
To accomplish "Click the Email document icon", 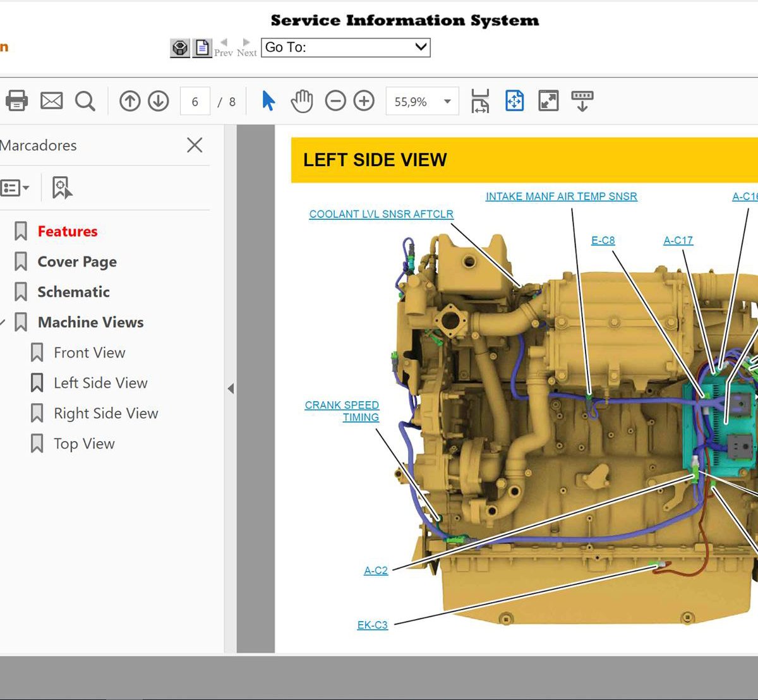I will (x=52, y=100).
